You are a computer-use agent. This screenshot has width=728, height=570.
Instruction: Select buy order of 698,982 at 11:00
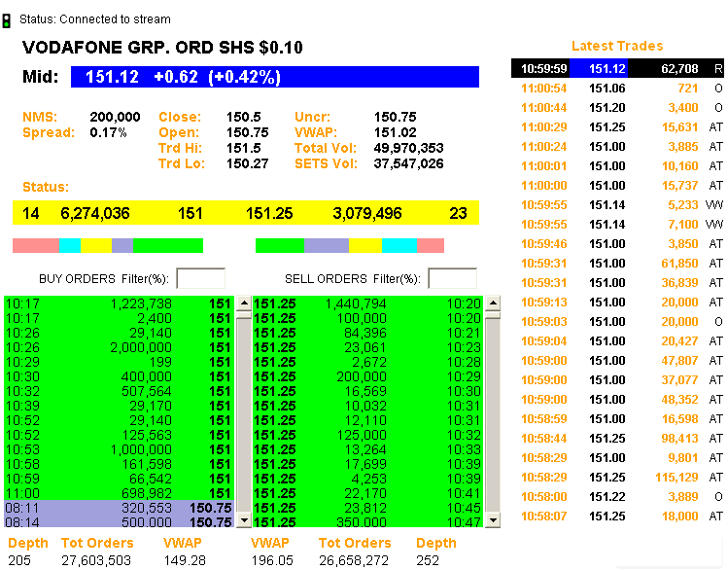point(119,493)
